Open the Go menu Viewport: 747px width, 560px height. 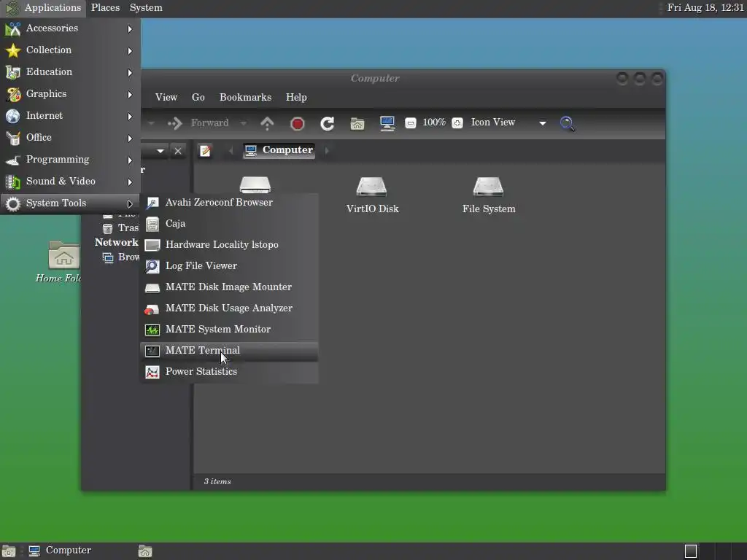pyautogui.click(x=198, y=97)
